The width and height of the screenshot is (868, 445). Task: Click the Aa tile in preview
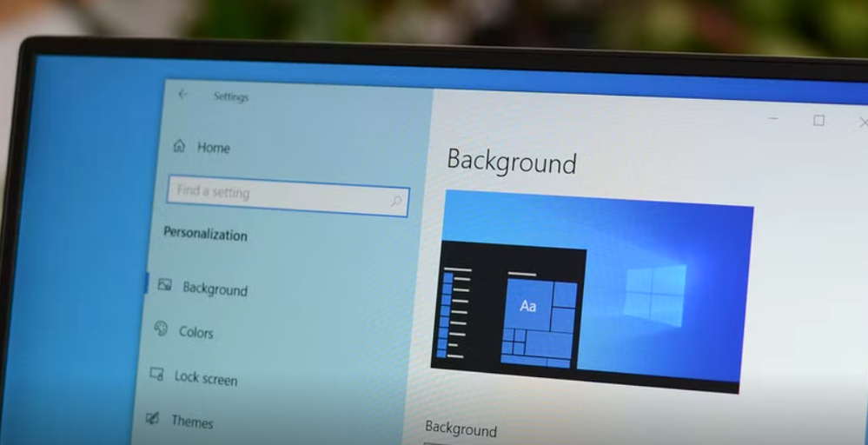[528, 306]
